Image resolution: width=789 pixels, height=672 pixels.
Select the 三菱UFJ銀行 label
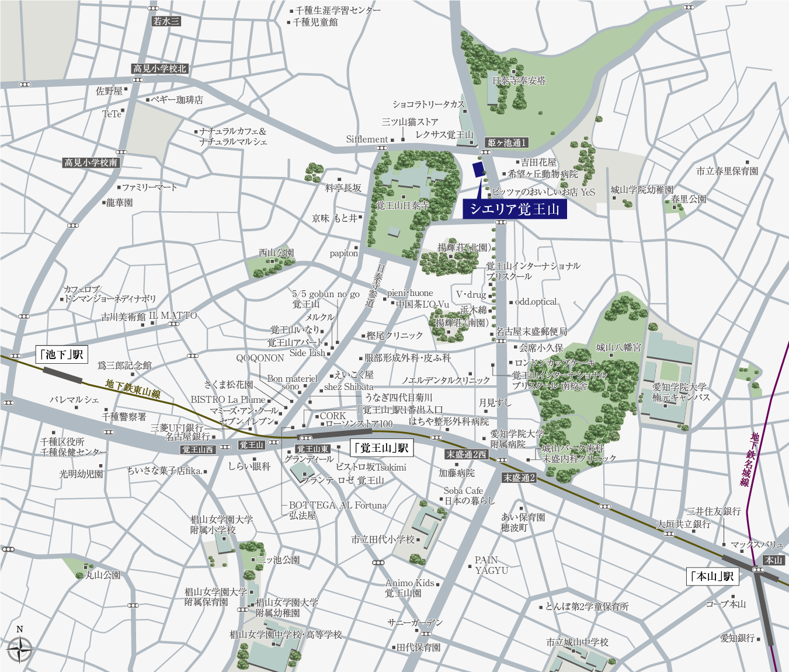(177, 428)
